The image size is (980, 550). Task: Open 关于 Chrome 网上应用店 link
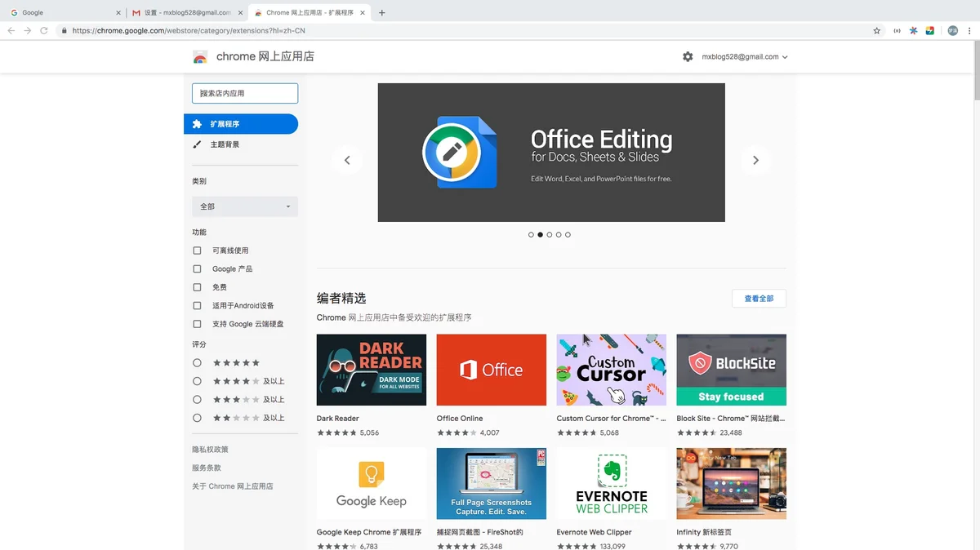point(233,486)
